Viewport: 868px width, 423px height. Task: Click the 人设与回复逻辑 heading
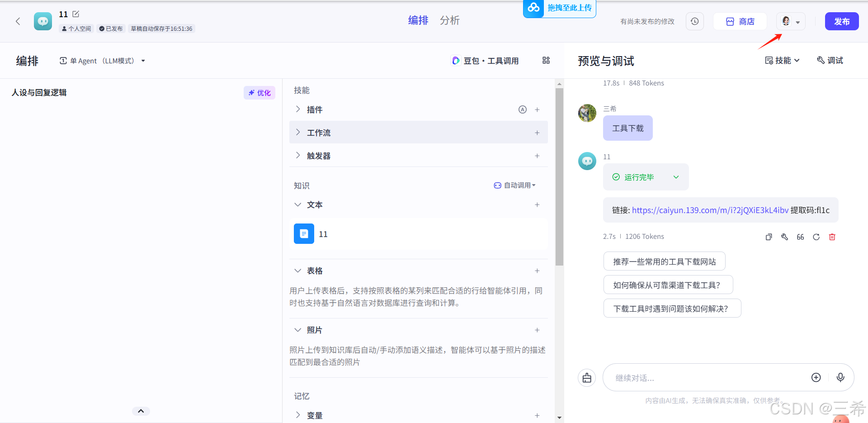coord(39,92)
